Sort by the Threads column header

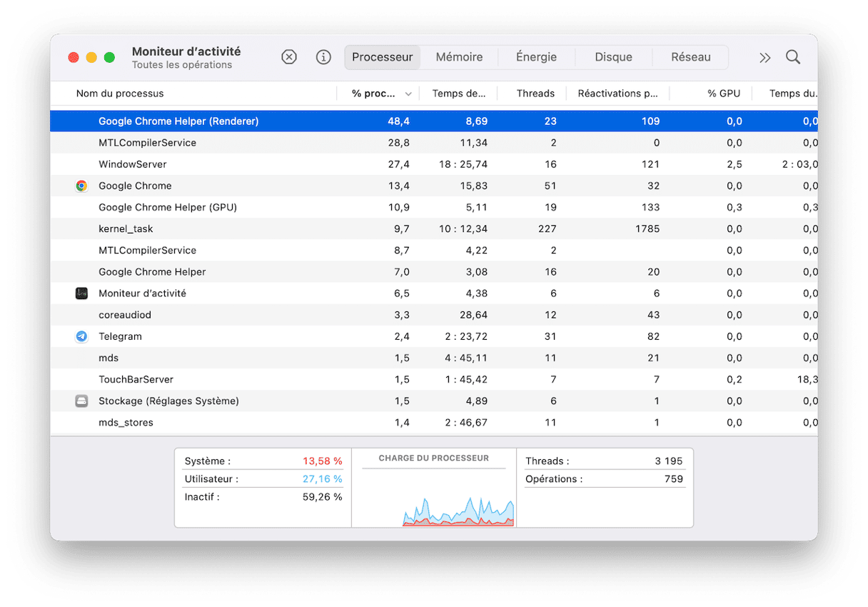pyautogui.click(x=535, y=94)
